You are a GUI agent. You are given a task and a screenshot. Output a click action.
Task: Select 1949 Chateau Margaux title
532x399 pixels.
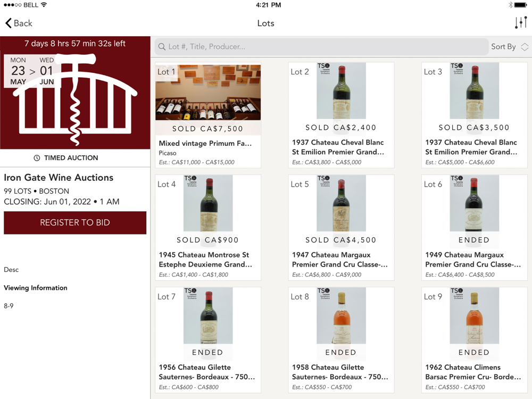pos(473,260)
